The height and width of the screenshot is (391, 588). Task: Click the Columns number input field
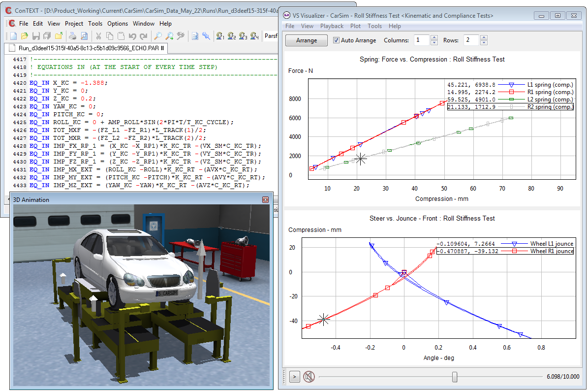pos(422,40)
